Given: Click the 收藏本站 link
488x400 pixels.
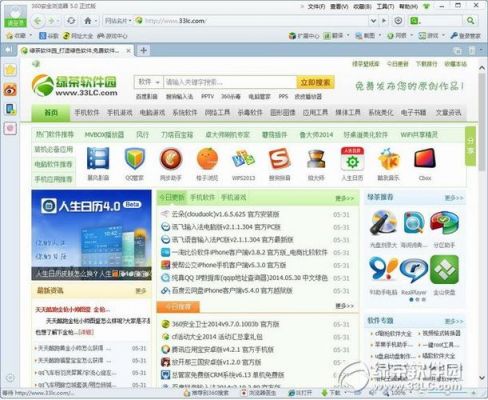Looking at the screenshot, I should [x=455, y=64].
